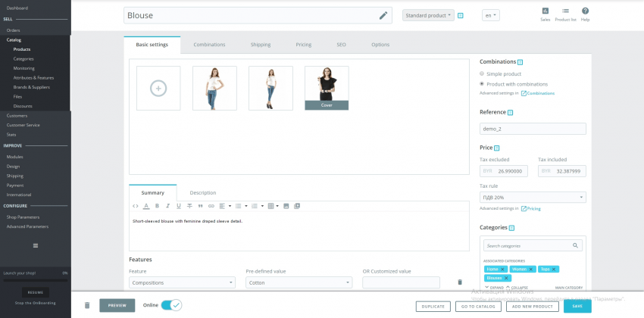The height and width of the screenshot is (318, 644).
Task: Click the Preview button
Action: [117, 305]
